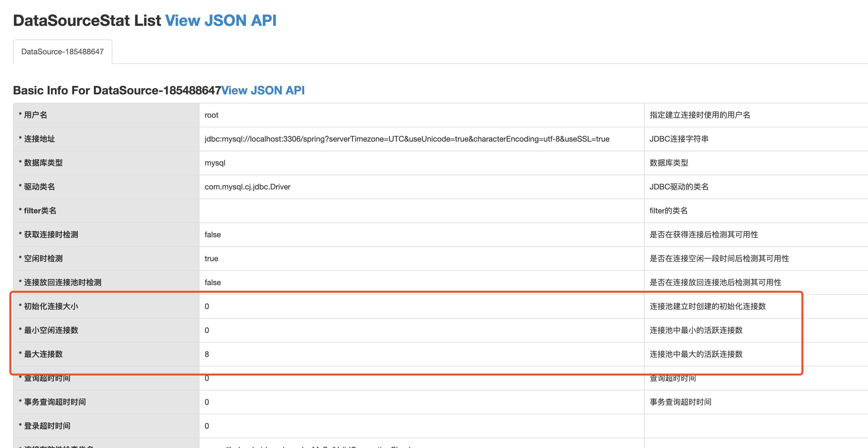Click the filter类名 label cell

pos(106,211)
